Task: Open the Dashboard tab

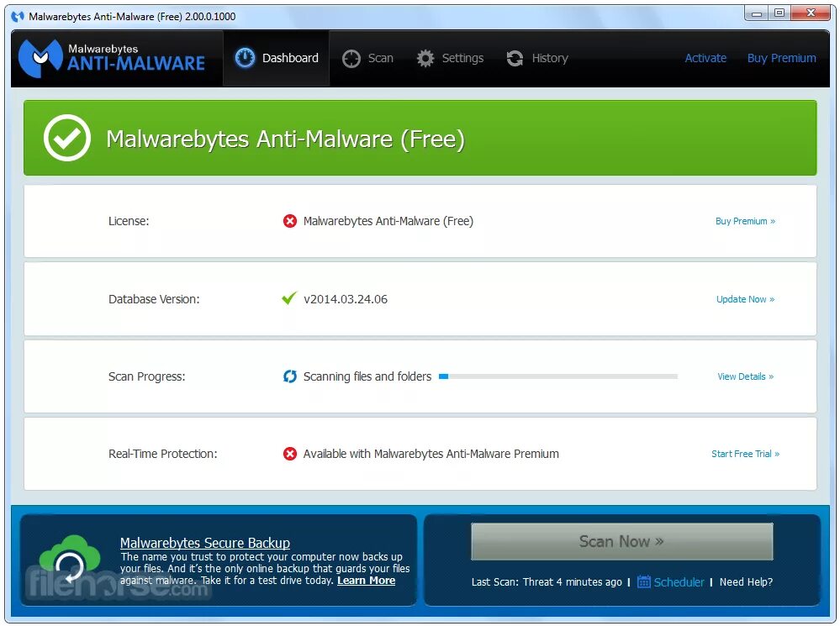Action: (277, 58)
